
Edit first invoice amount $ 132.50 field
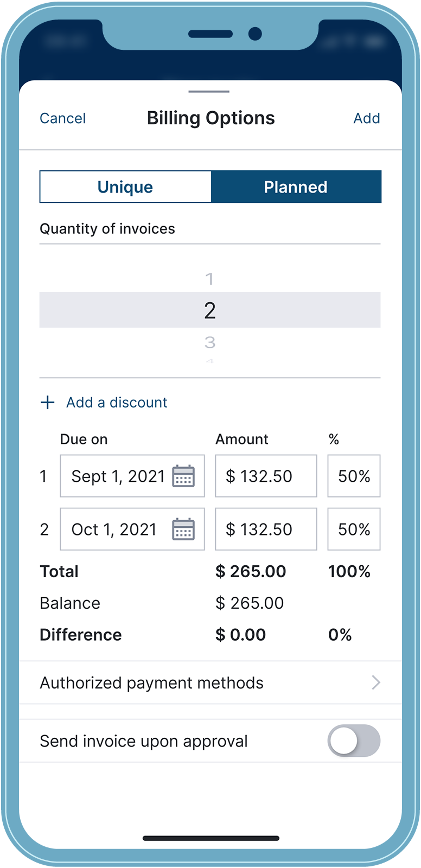coord(266,476)
